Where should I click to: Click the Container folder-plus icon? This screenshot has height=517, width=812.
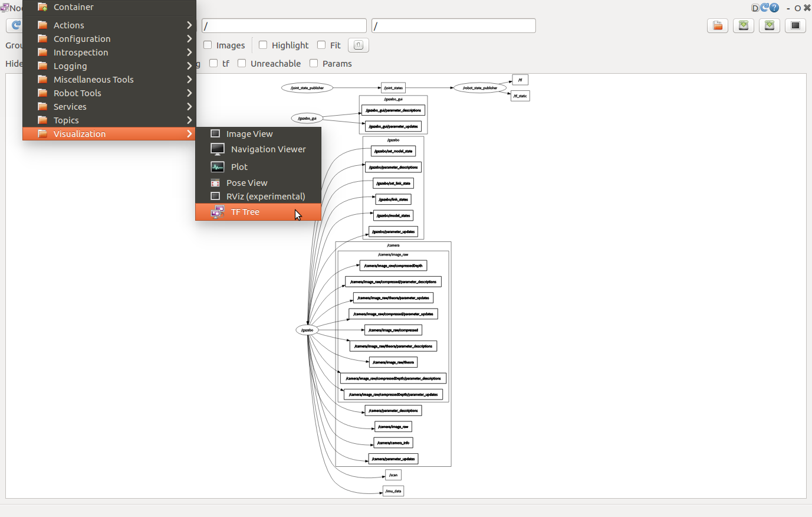[x=42, y=7]
